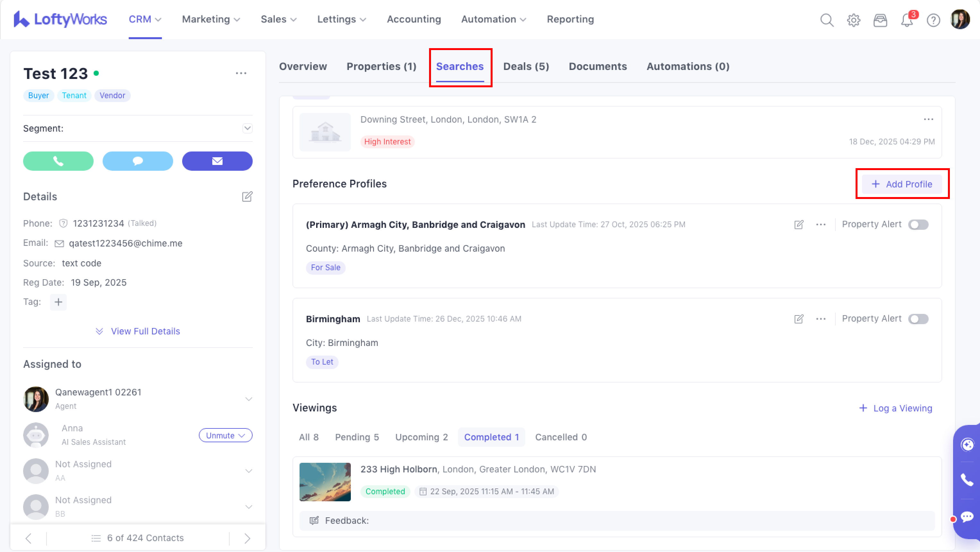
Task: Add a tag with plus button
Action: pos(58,302)
